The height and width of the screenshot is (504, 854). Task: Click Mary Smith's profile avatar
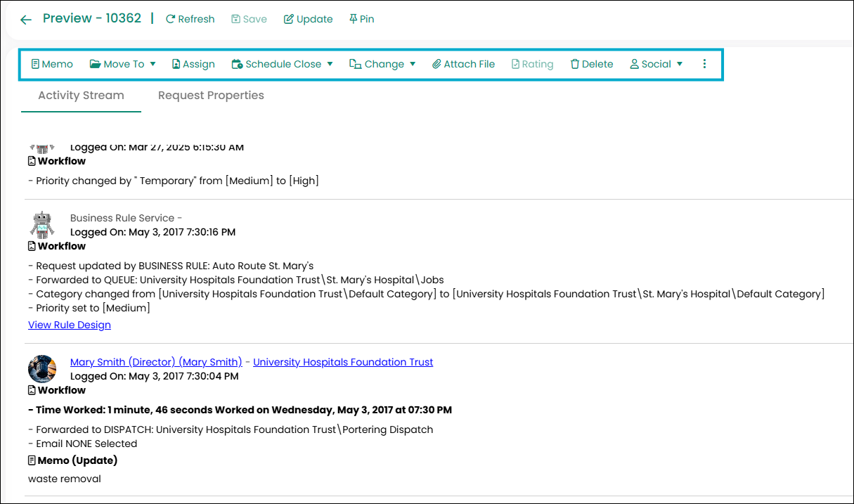point(42,369)
